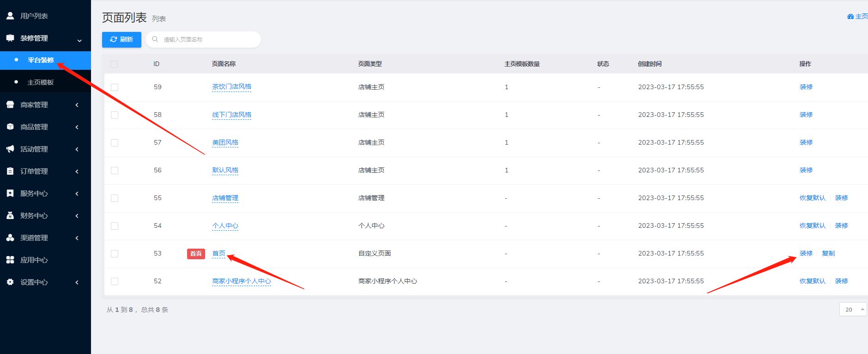Click the 主页 dashboard icon at top right
Screen dimensions: 868x354
coord(850,16)
